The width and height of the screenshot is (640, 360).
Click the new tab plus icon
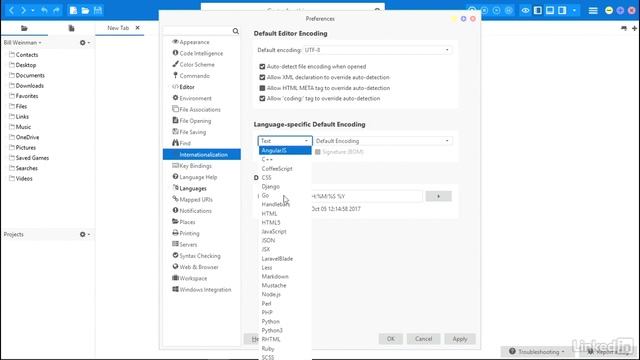pyautogui.click(x=634, y=28)
